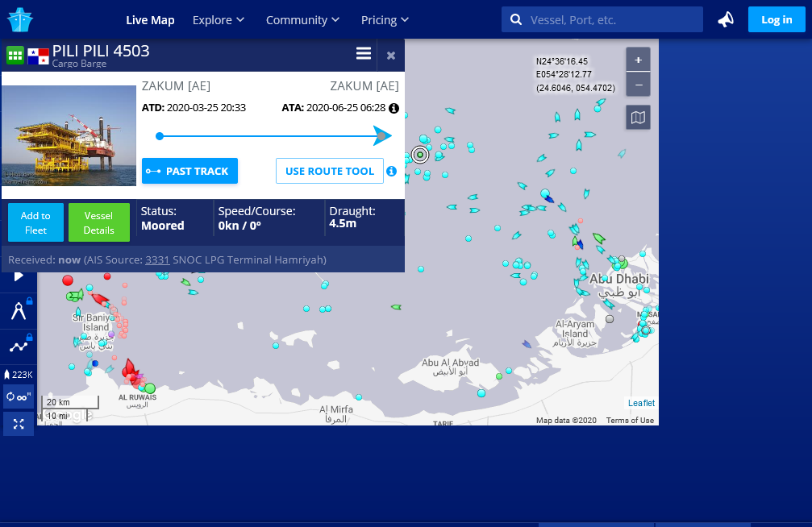Click the 0kn / 0° speed value
812x527 pixels.
click(239, 226)
